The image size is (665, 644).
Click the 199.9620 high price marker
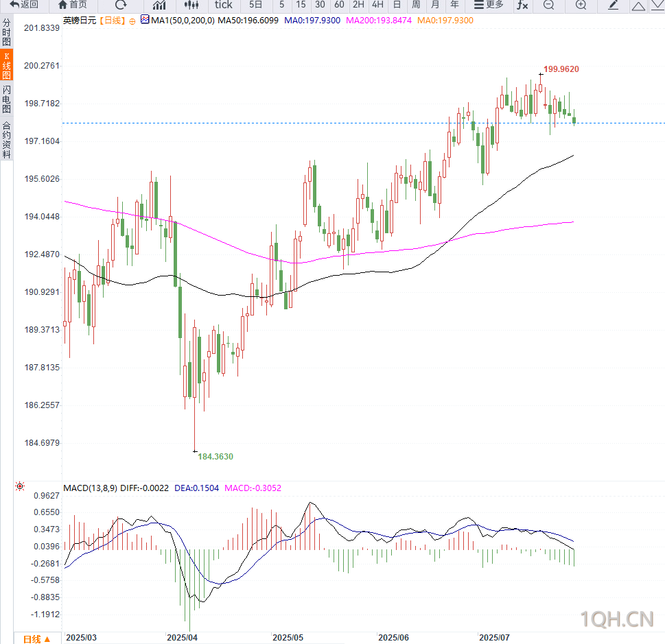[x=561, y=69]
